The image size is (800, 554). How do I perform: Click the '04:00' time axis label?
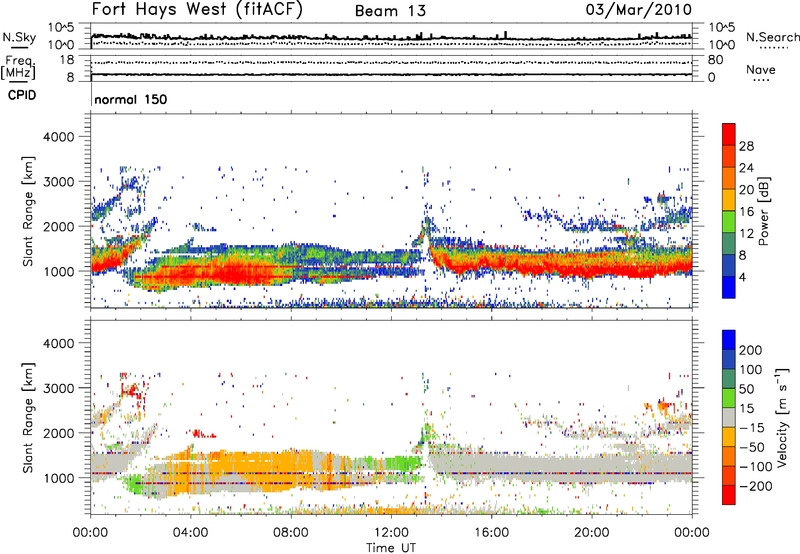[x=191, y=533]
